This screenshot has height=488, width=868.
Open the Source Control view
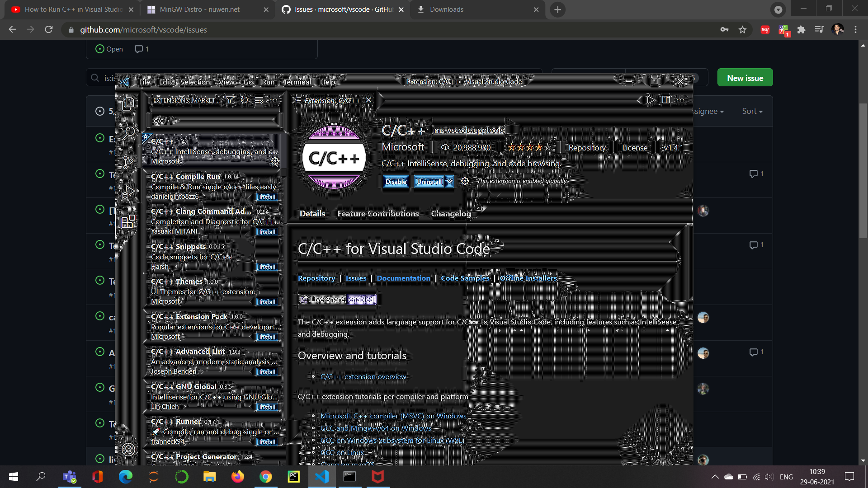(x=128, y=162)
